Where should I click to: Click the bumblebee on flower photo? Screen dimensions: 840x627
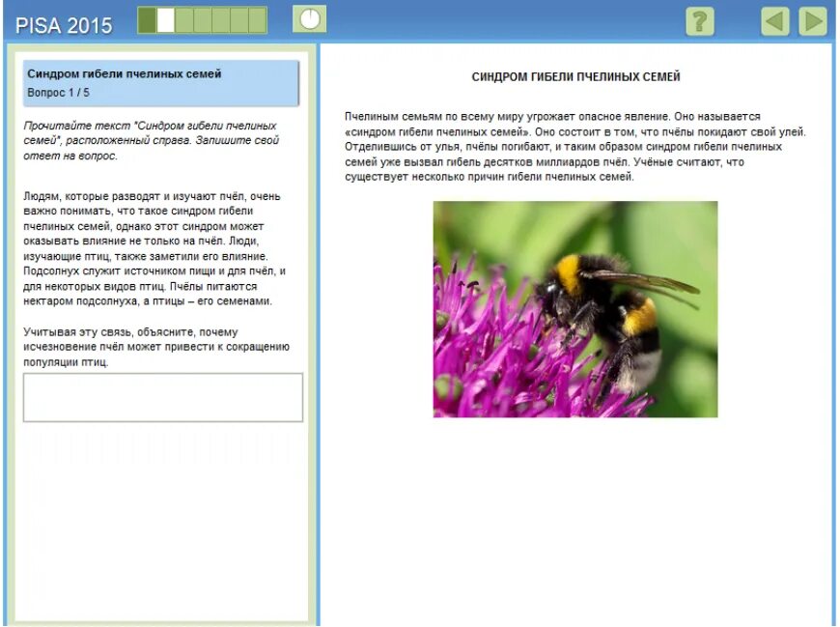point(575,309)
